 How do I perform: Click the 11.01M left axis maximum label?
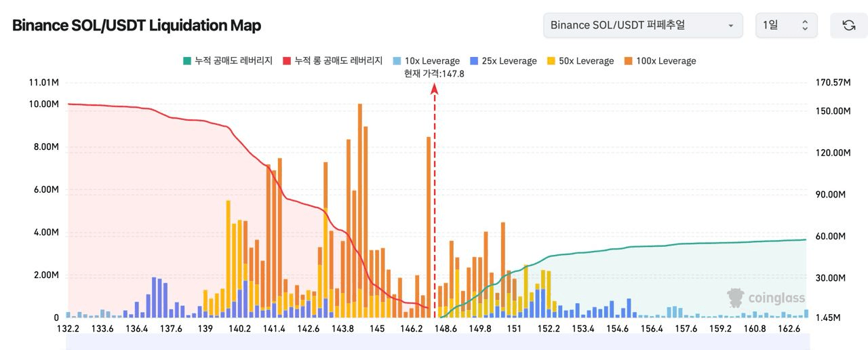[43, 83]
